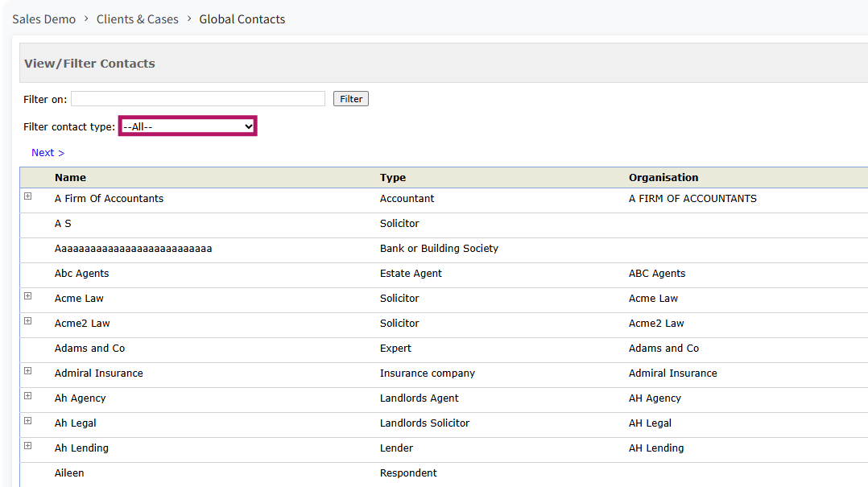Sort by Organisation column header
868x487 pixels.
pos(663,178)
